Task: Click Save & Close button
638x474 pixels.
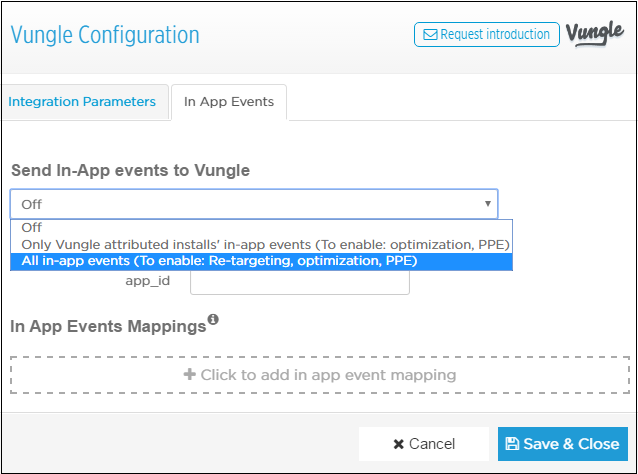Action: click(563, 444)
